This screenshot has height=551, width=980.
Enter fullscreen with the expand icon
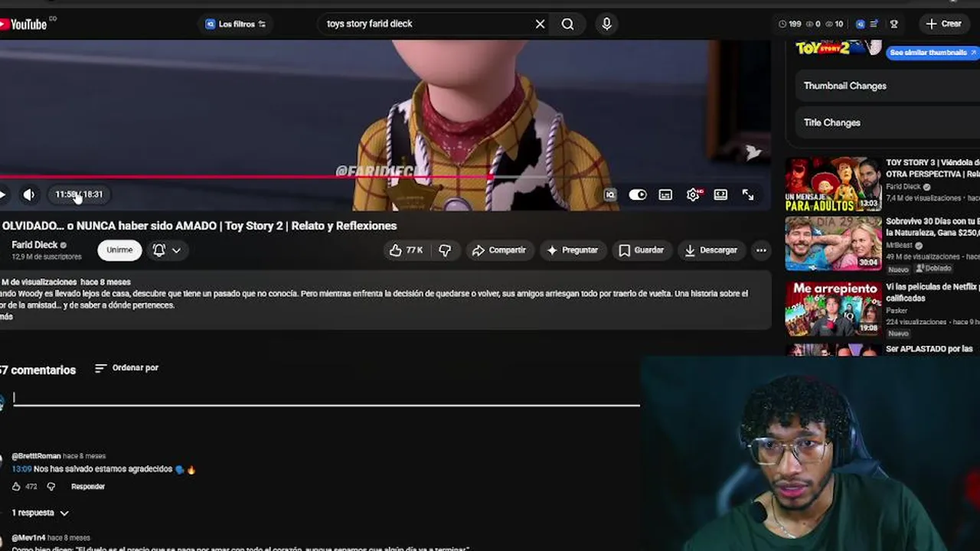[748, 195]
